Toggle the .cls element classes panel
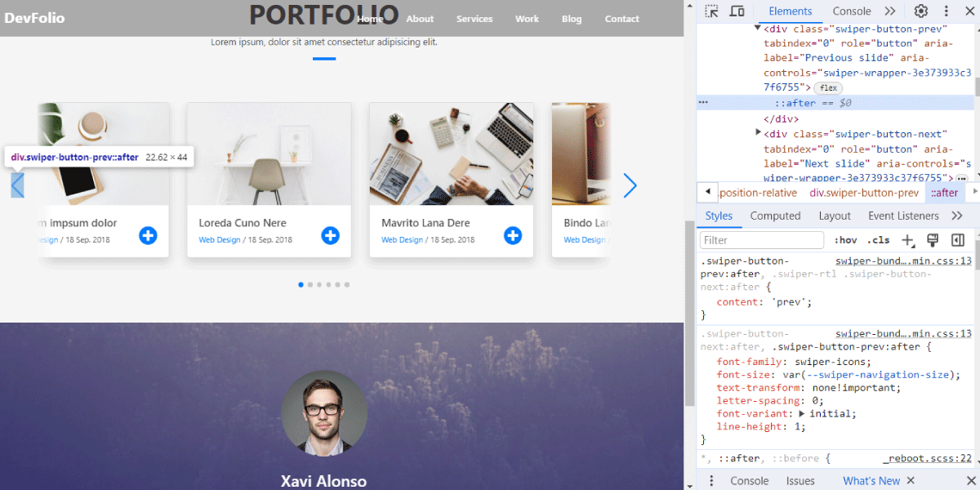 pos(879,240)
